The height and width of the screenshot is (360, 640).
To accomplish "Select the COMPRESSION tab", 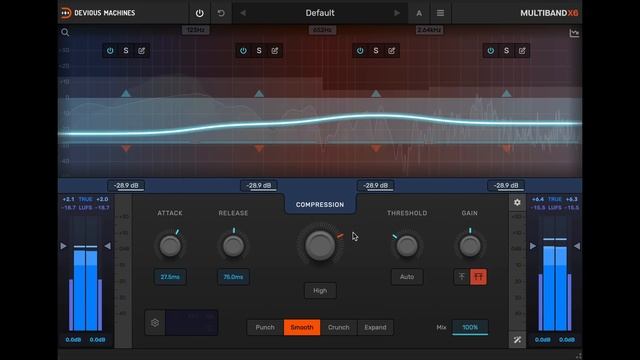I will [320, 204].
